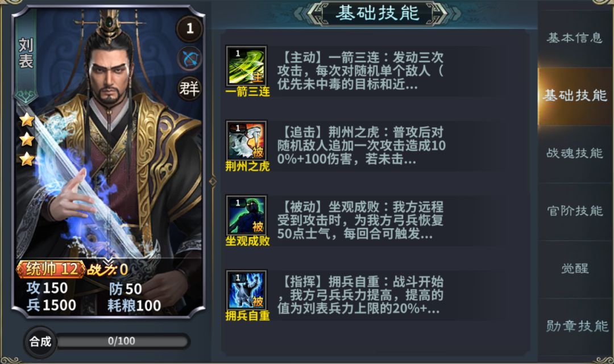Tap the 一箭三连 skill icon
This screenshot has height=364, width=614.
[x=247, y=66]
